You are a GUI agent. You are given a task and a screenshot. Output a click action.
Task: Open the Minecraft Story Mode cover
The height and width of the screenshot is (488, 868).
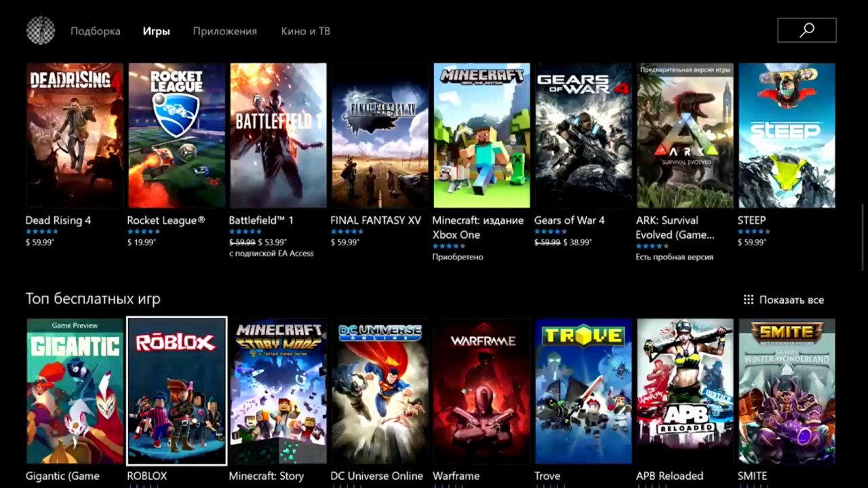(278, 391)
